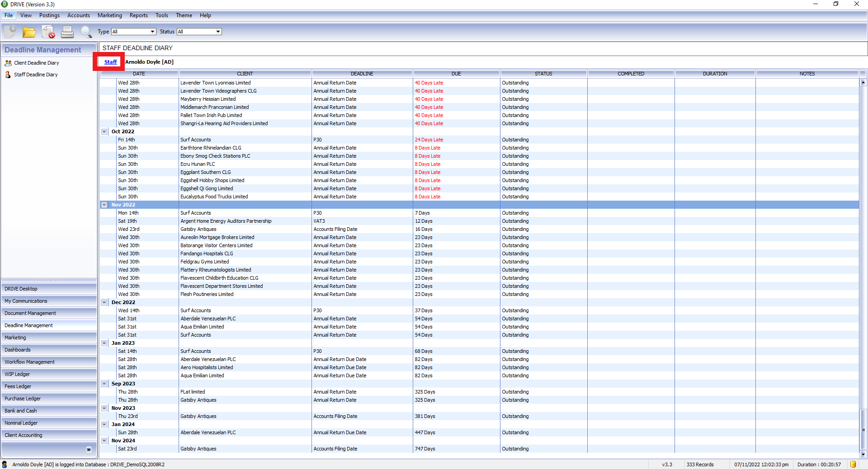
Task: Click the vertical scrollbar down arrow
Action: (863, 455)
